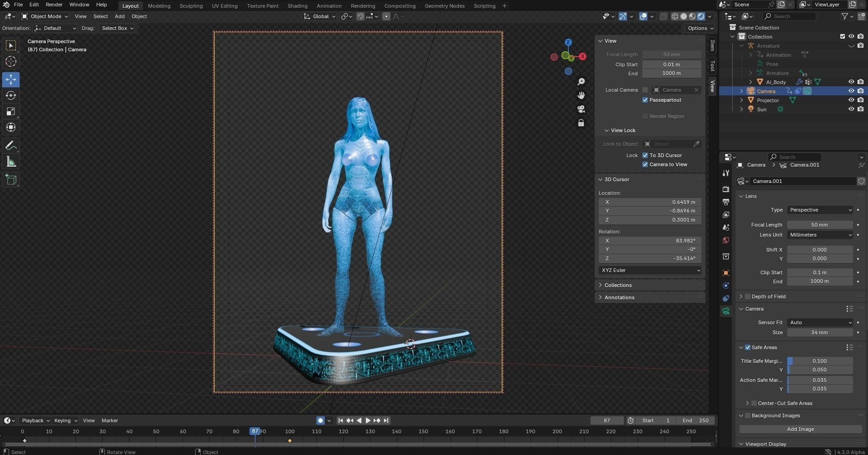The width and height of the screenshot is (868, 455).
Task: Hide the Projector object in viewport
Action: pyautogui.click(x=851, y=100)
